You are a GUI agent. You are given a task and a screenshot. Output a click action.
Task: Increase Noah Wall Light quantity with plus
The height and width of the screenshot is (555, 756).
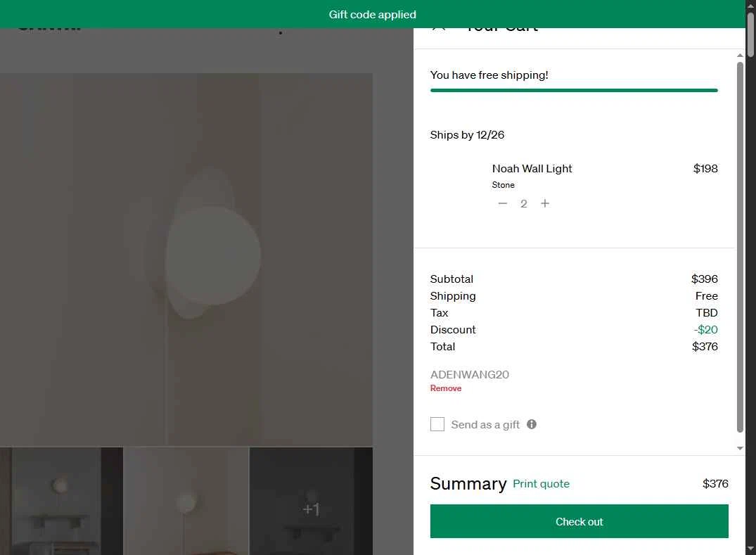545,203
